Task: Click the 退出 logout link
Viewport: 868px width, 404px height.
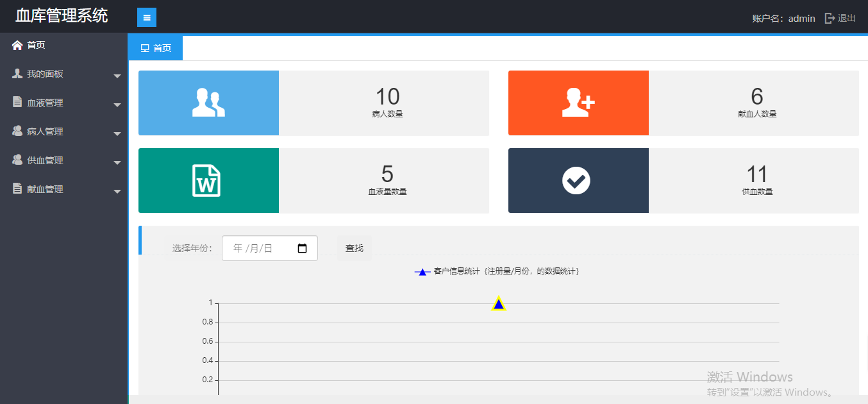Action: coord(847,18)
